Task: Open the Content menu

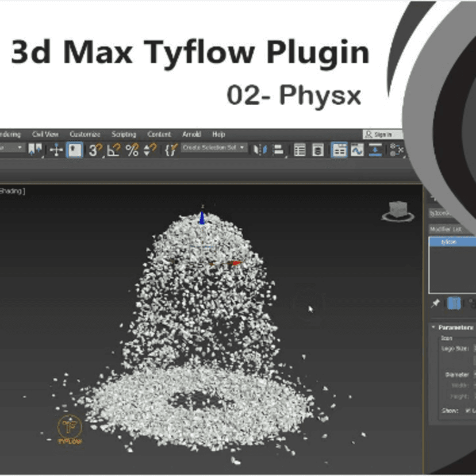Action: 159,134
